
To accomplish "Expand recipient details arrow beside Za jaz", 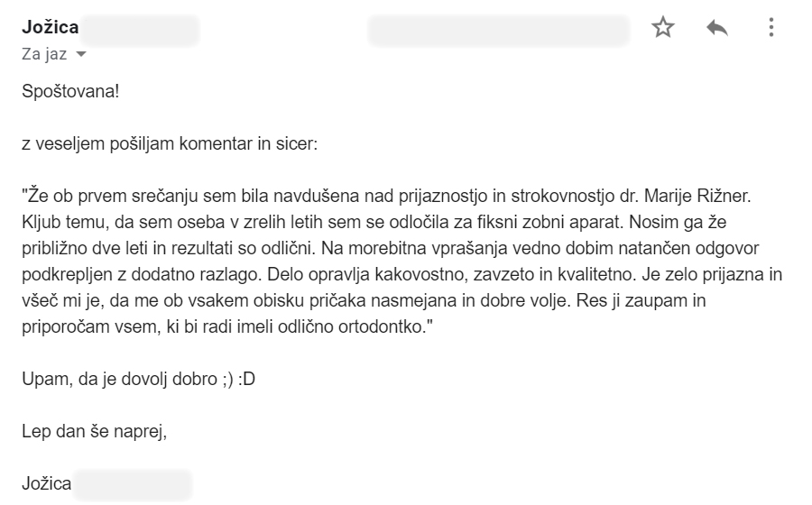I will pos(81,54).
